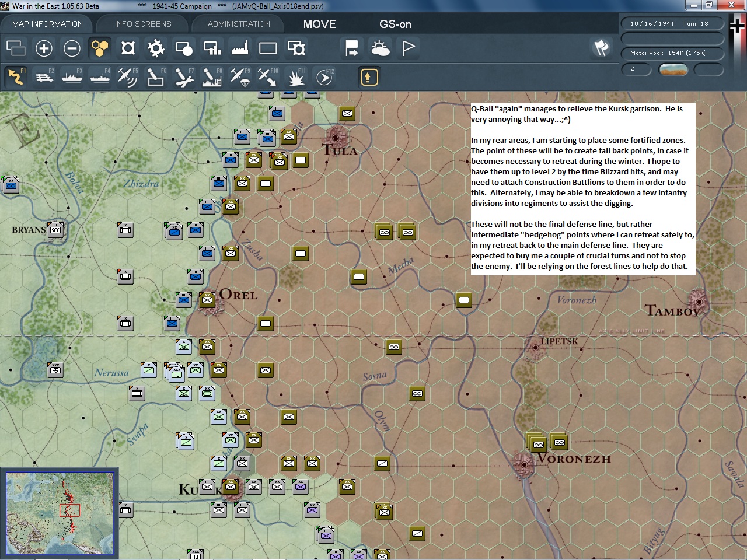This screenshot has width=747, height=560.
Task: Click the weather terrain thumbnail in status panel
Action: point(673,70)
